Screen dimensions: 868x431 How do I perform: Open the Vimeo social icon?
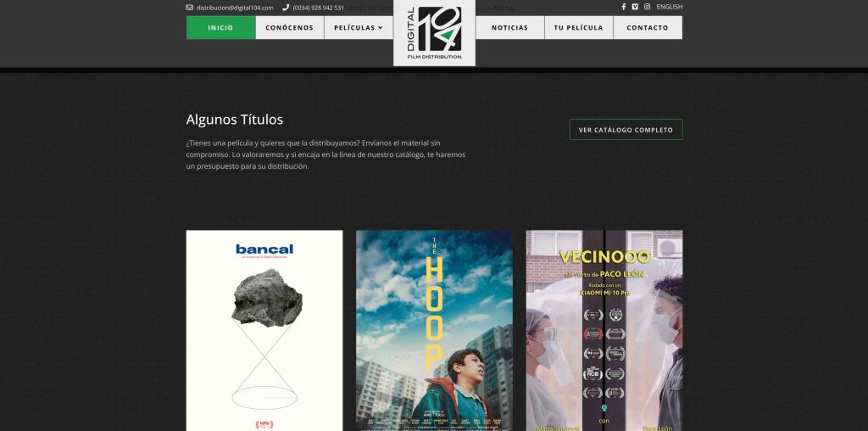[x=635, y=7]
